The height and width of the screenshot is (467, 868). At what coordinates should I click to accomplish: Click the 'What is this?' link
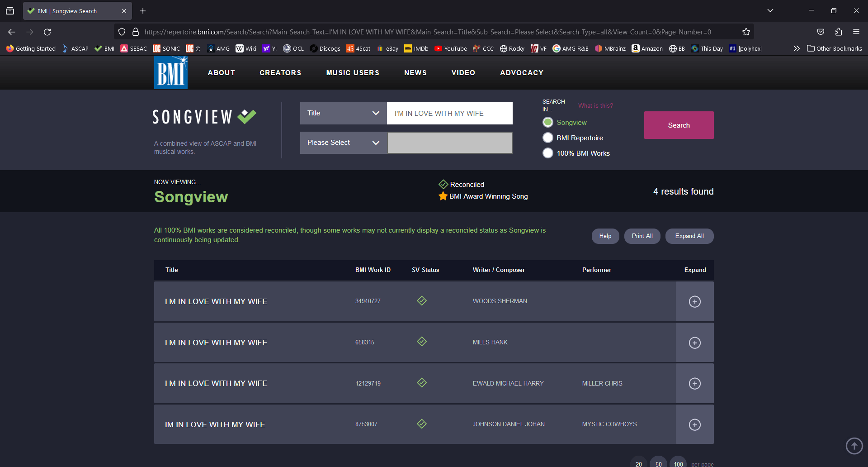point(596,105)
